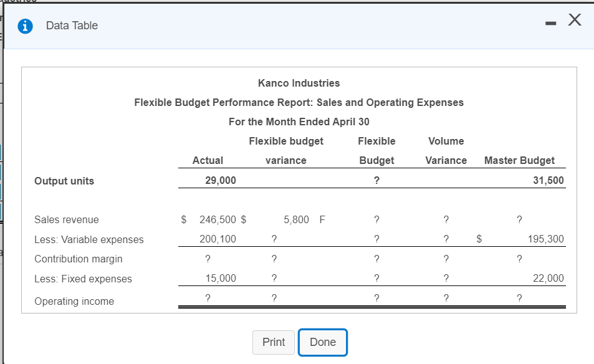Screen dimensions: 594x364
Task: Click the 'Master Budget' column header
Action: point(519,160)
